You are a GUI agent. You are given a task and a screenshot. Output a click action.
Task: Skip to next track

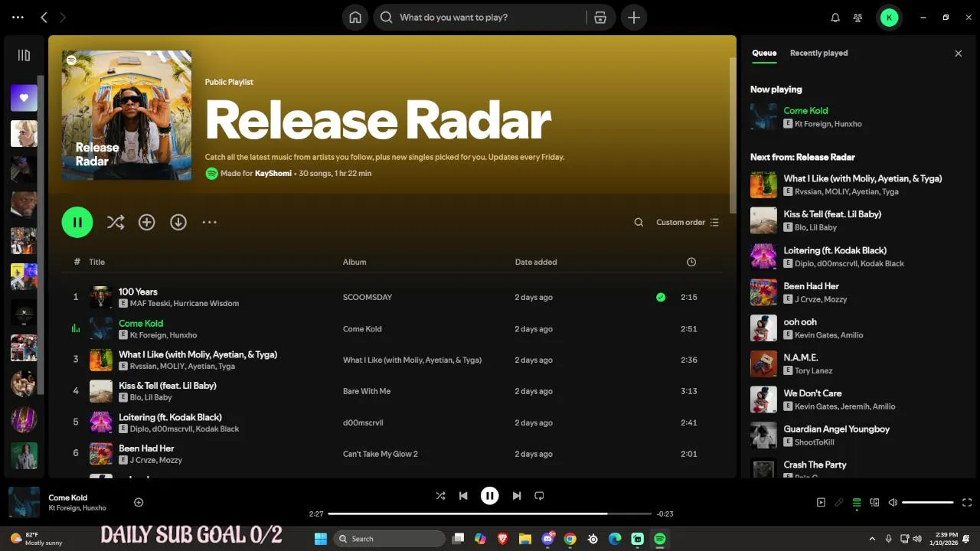(x=517, y=496)
